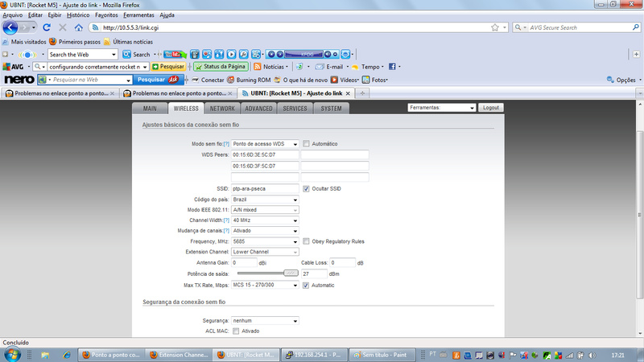Click the blue Nero Pesquisar button
Image resolution: width=644 pixels, height=362 pixels.
(x=158, y=80)
